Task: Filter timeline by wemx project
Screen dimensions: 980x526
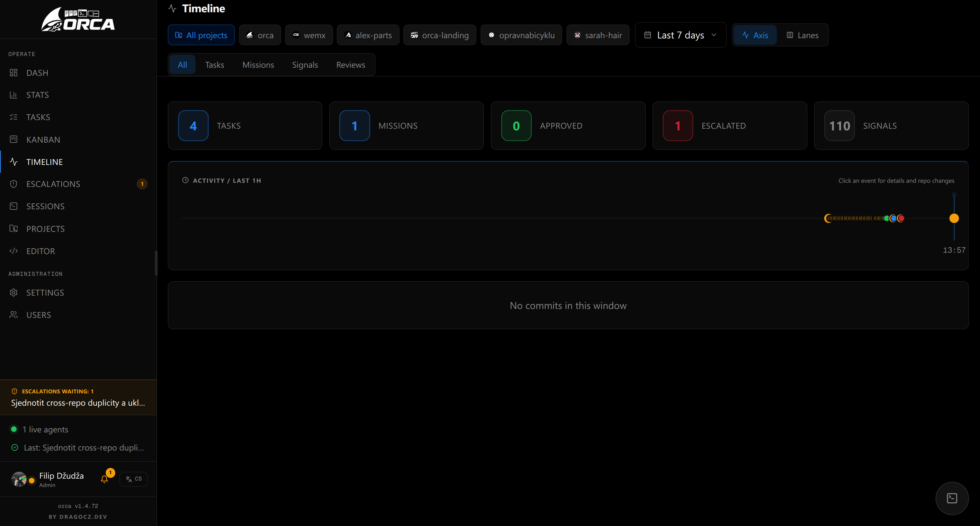Action: [x=308, y=35]
